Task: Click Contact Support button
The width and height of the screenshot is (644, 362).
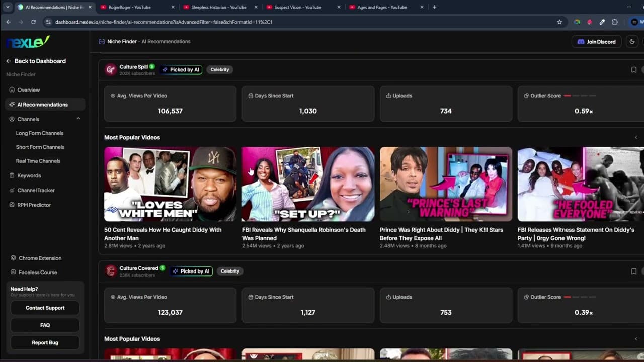Action: point(45,308)
